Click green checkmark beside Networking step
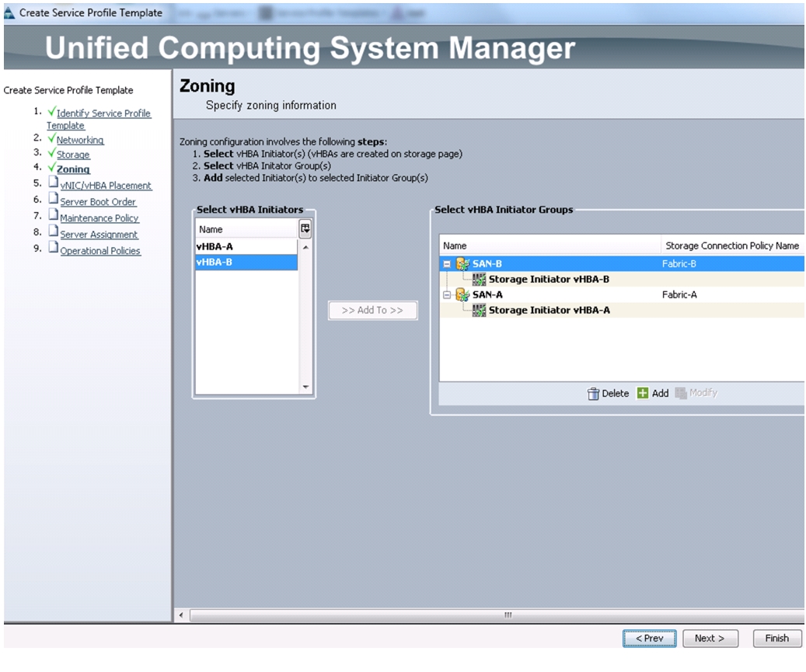Image resolution: width=806 pixels, height=672 pixels. click(51, 138)
